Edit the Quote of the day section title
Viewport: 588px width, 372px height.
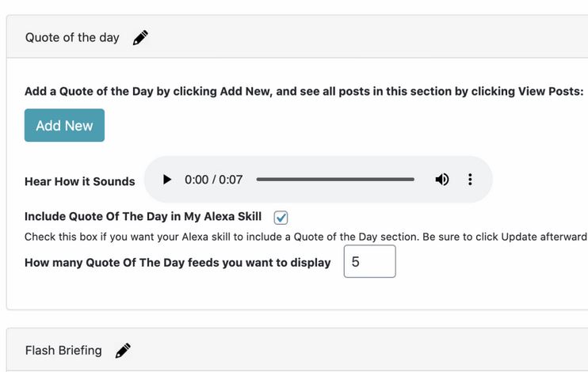coord(140,38)
